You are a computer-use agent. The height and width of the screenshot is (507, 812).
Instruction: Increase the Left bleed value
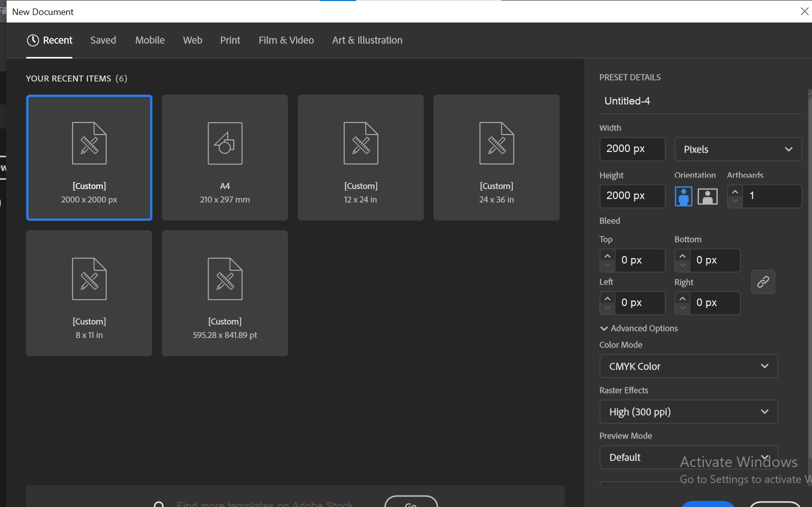point(607,298)
